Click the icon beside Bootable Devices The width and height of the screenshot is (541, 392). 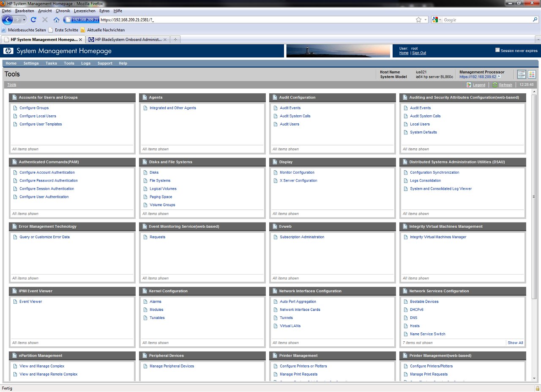tap(406, 302)
